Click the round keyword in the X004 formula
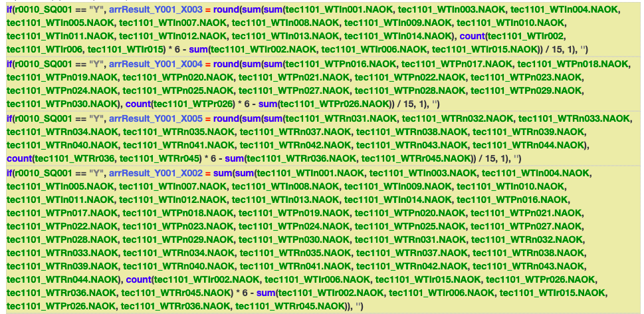The image size is (644, 314). pos(226,64)
